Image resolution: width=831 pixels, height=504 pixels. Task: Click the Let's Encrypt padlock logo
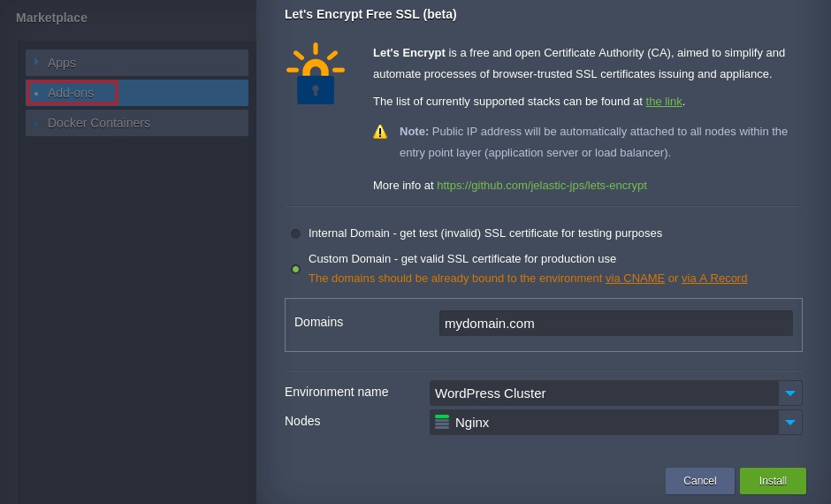[316, 73]
